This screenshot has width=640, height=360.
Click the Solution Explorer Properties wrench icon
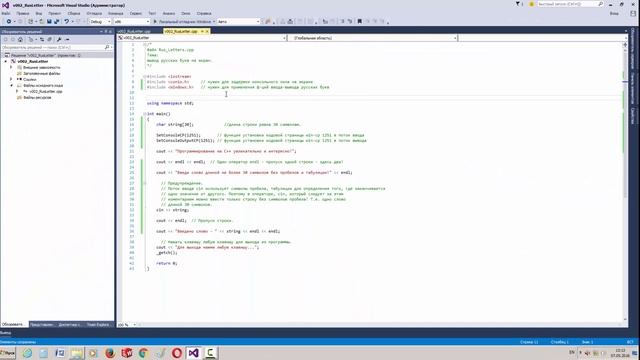coord(59,40)
